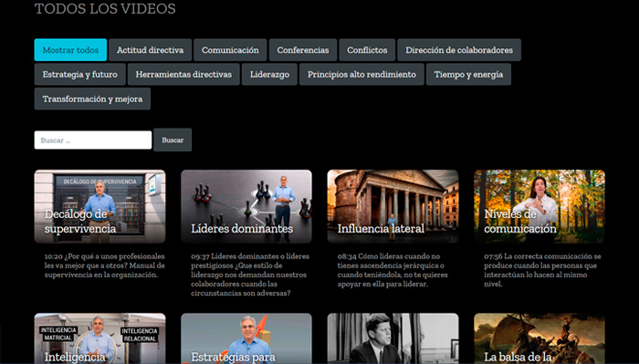This screenshot has width=639, height=364.
Task: Click the description starting '08:34 Cómo lideras'
Action: click(392, 270)
